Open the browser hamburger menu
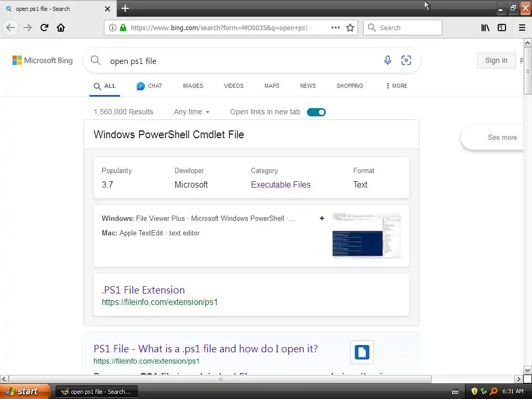Viewport: 532px width, 399px height. point(522,28)
